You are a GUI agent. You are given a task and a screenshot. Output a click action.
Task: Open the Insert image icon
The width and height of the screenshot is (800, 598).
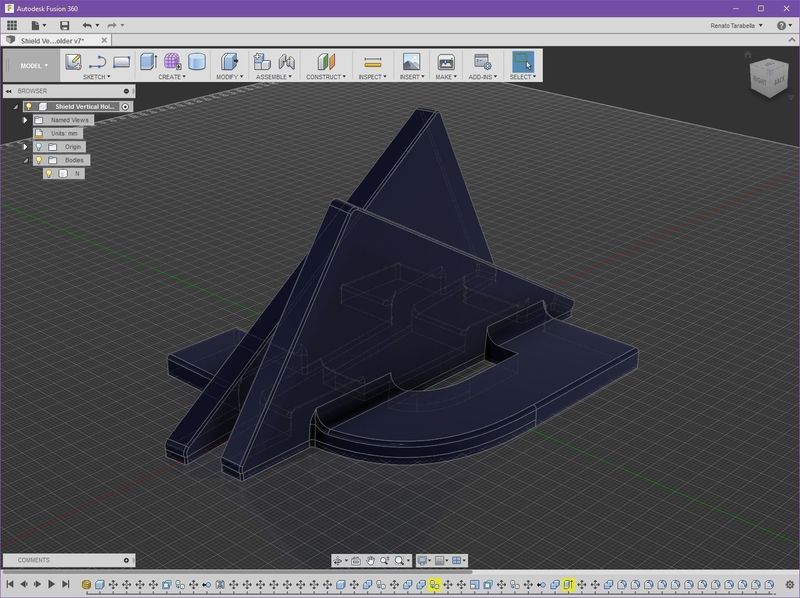[x=411, y=62]
